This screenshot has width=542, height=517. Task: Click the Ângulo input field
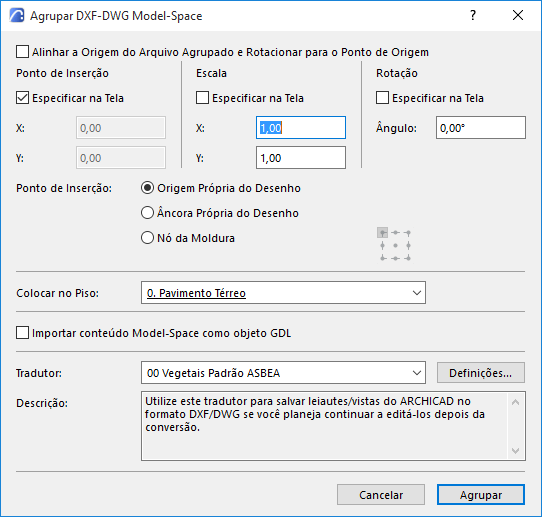point(481,128)
